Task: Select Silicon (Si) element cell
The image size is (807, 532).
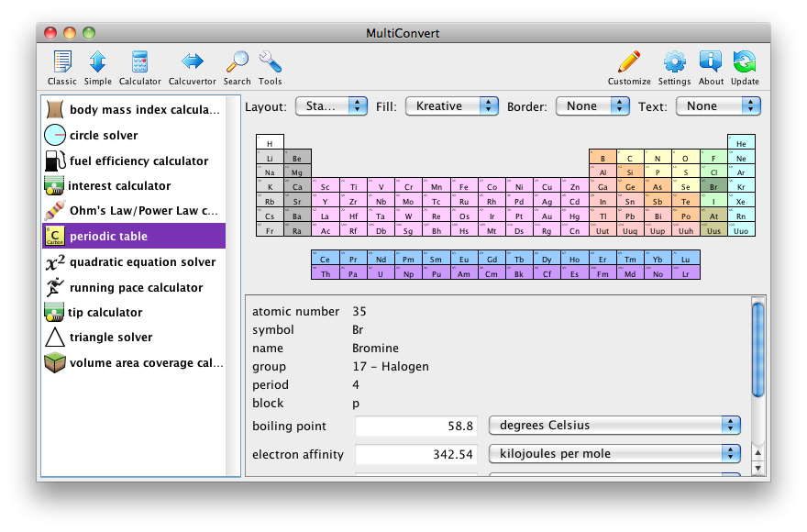Action: click(x=630, y=172)
